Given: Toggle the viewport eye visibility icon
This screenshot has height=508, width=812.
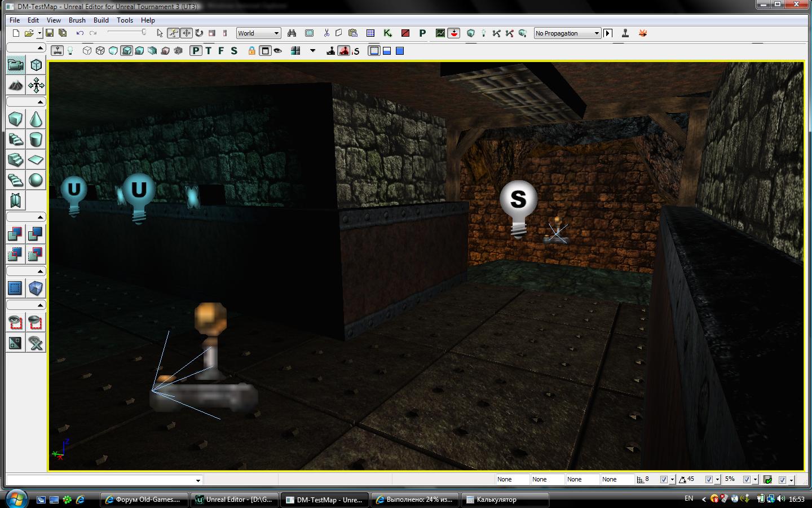Looking at the screenshot, I should [278, 51].
